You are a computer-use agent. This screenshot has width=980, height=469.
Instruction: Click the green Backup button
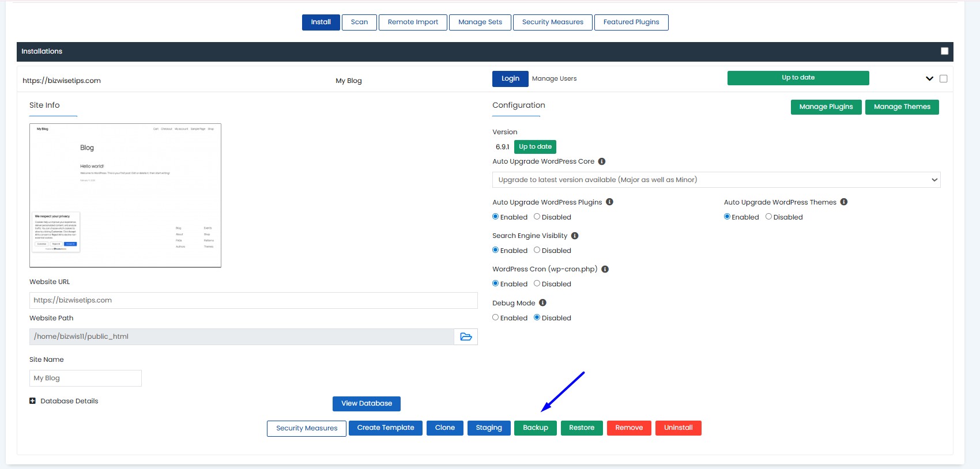pos(536,428)
